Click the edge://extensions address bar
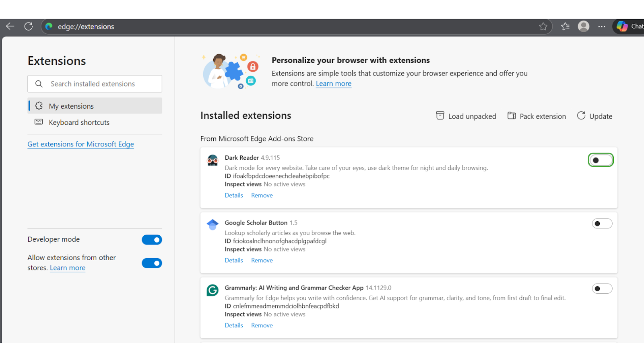 tap(296, 27)
